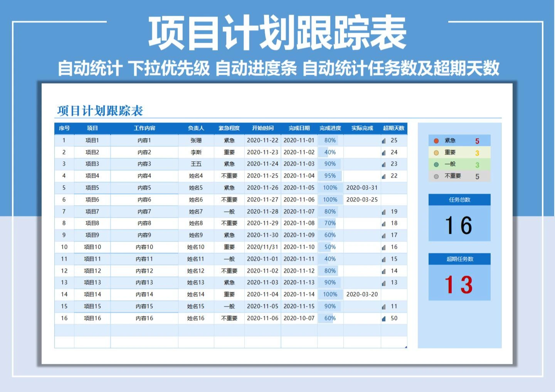Click the gray circle next to 不重要
Screen dimensions: 555x392
pyautogui.click(x=436, y=176)
